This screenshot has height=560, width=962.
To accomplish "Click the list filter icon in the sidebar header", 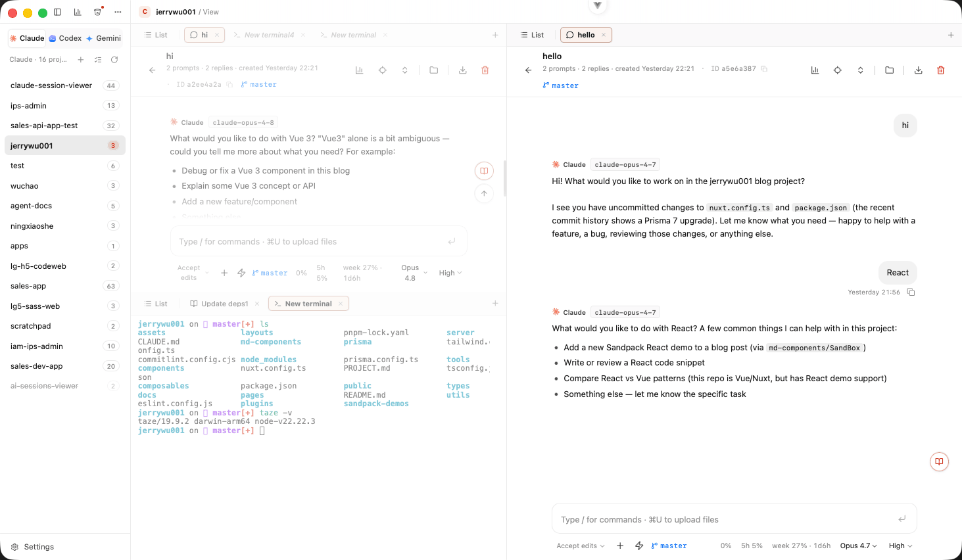I will point(98,60).
